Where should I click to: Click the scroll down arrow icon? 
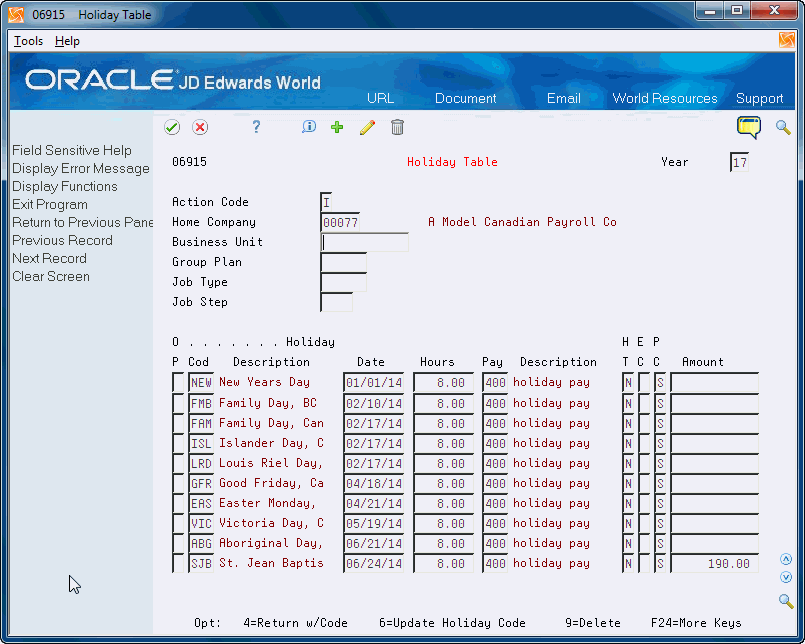point(786,577)
